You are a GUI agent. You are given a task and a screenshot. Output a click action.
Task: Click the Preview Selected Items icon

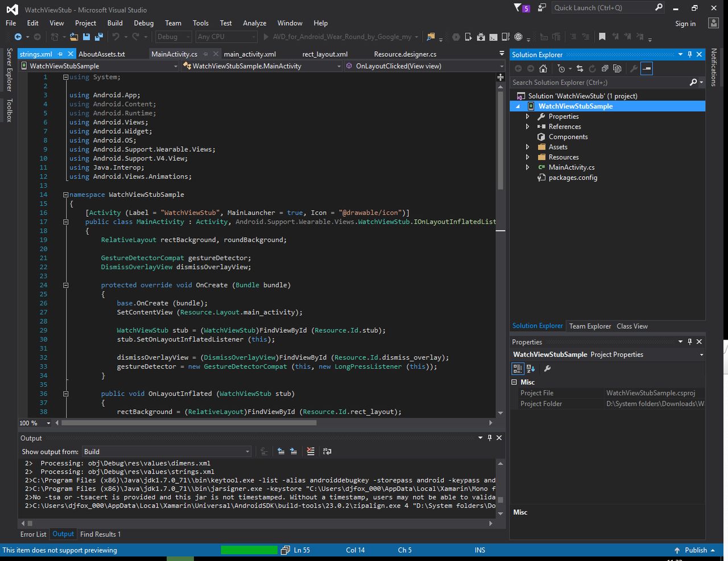647,68
